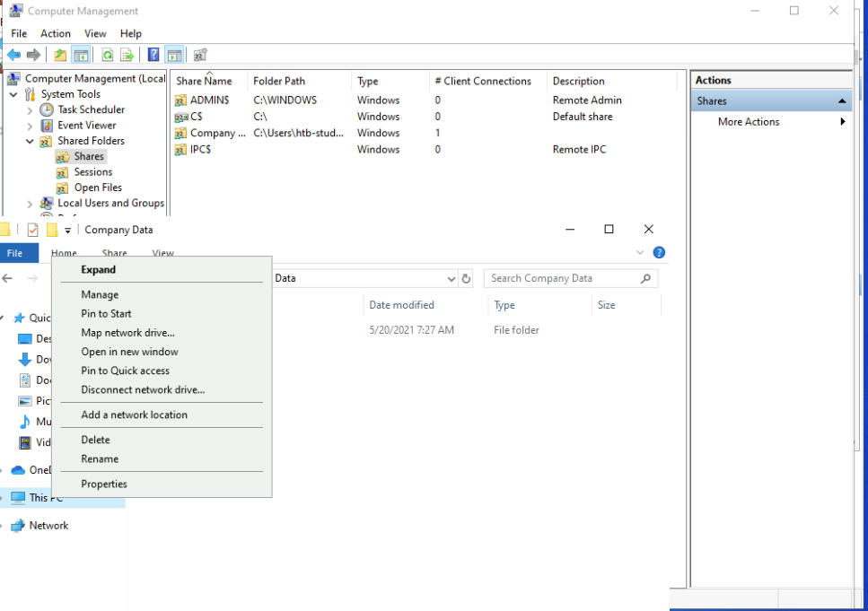This screenshot has height=611, width=868.
Task: Expand the Local Users and Groups node
Action: [30, 203]
